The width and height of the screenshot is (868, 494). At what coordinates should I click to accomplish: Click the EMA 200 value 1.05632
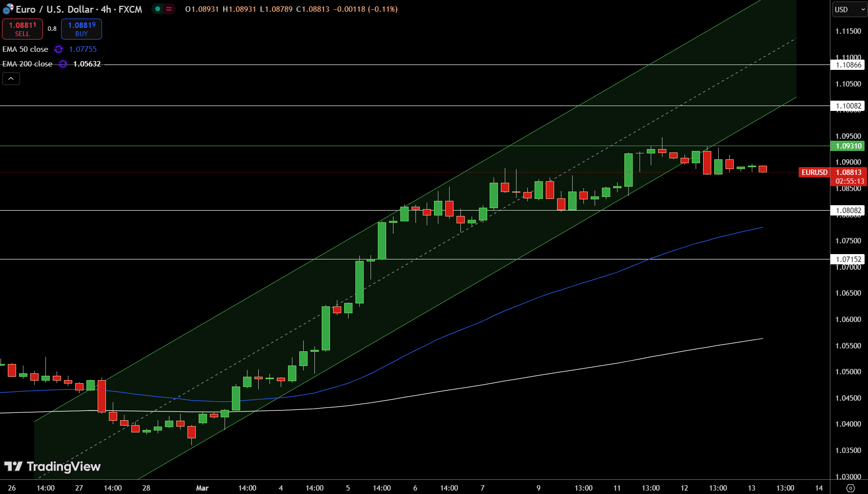point(87,64)
